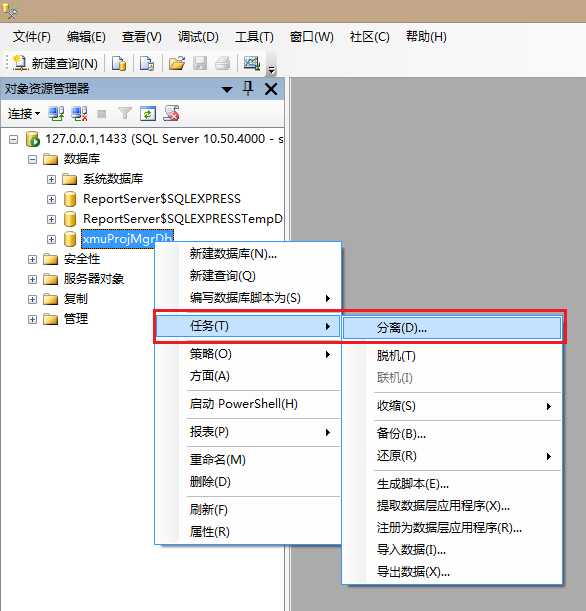
Task: Expand the xmuProjMgrDb database node
Action: [51, 239]
